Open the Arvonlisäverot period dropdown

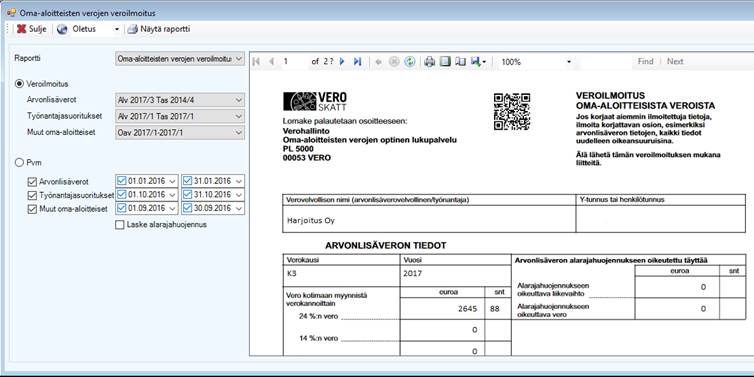pos(180,100)
